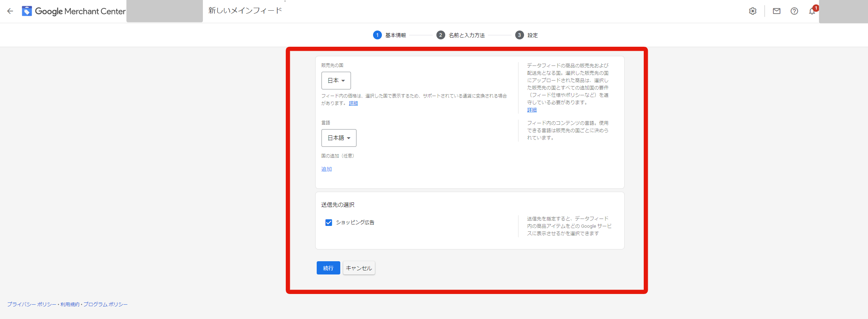Image resolution: width=868 pixels, height=319 pixels.
Task: Click the blue 続行 button
Action: tap(328, 268)
